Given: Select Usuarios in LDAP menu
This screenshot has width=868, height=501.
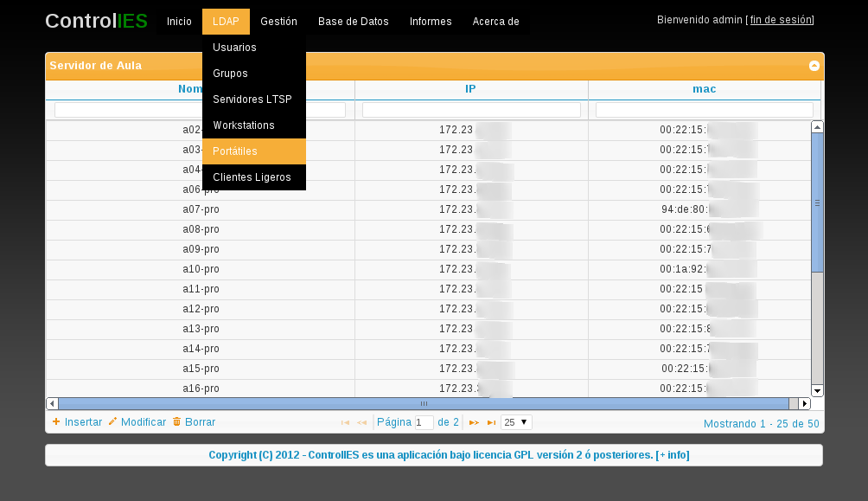Looking at the screenshot, I should tap(254, 48).
